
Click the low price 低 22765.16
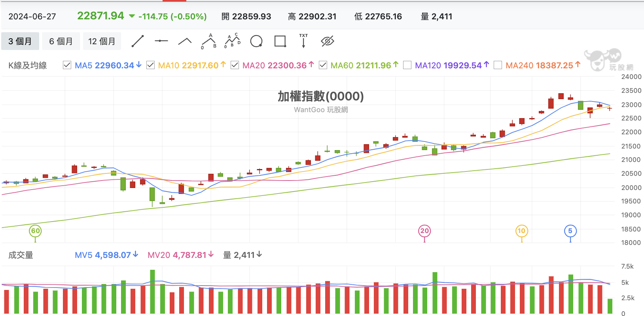[378, 17]
